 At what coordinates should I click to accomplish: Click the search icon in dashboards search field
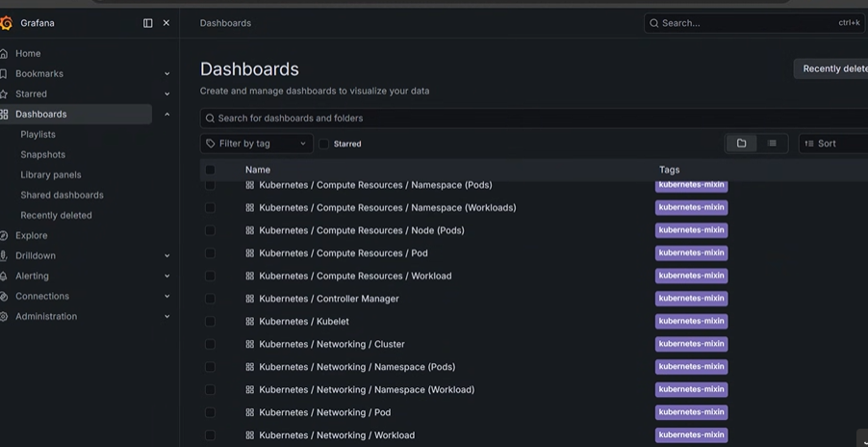point(210,118)
